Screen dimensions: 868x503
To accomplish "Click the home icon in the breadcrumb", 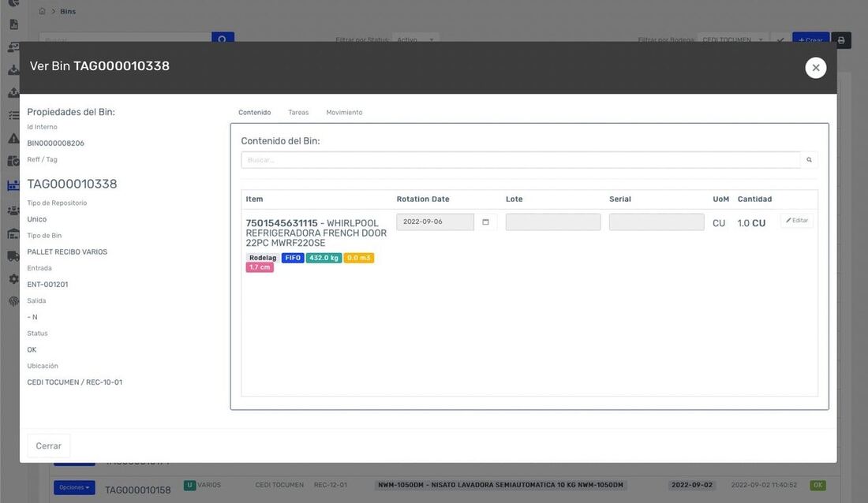I will (42, 11).
